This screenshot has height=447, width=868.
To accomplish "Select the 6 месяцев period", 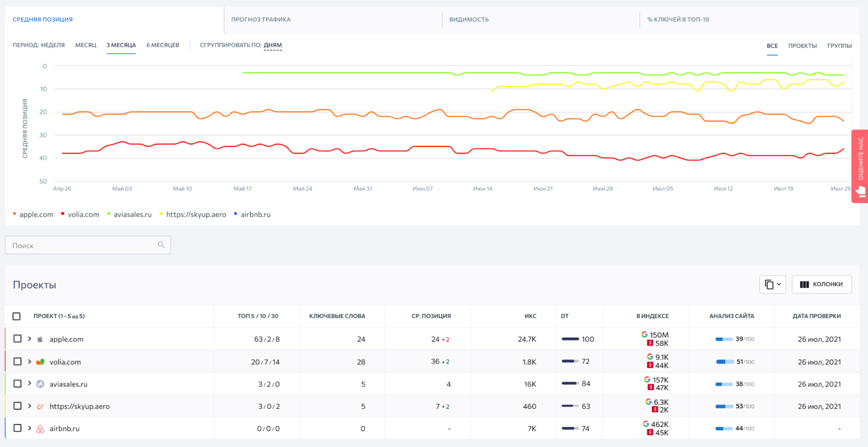I will pyautogui.click(x=163, y=45).
